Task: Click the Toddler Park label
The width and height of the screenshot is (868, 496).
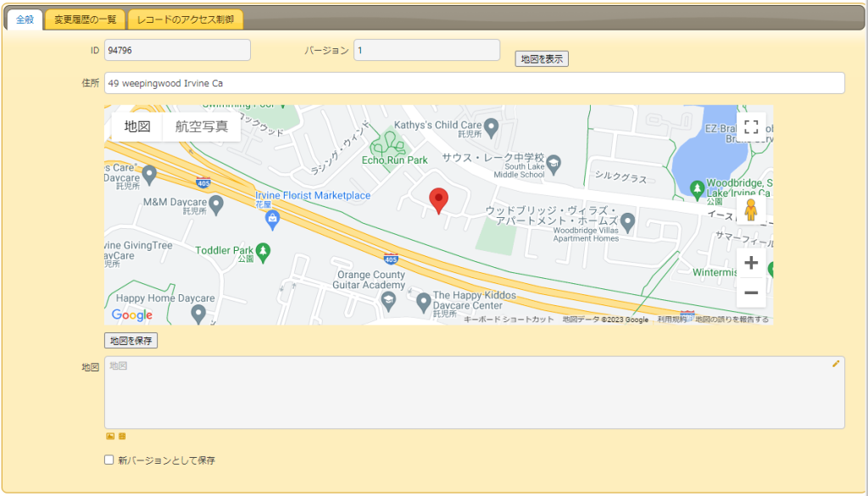Action: 224,250
